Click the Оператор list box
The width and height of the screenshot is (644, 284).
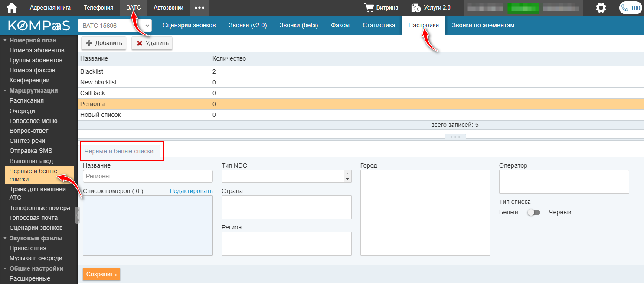(x=564, y=181)
